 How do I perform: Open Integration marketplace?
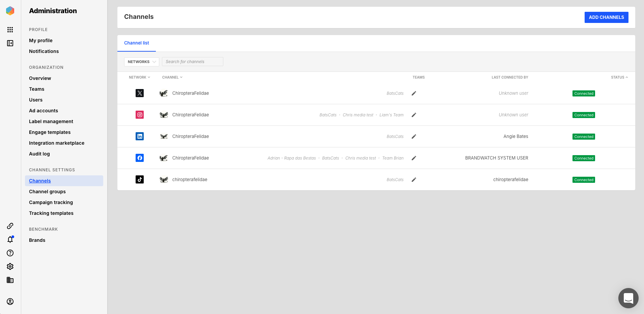pyautogui.click(x=57, y=143)
